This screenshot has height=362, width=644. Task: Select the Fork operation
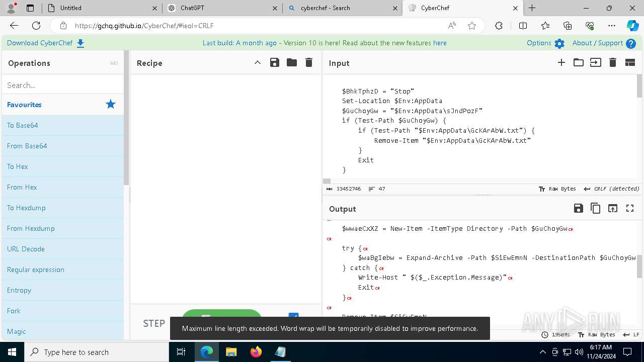(63, 311)
